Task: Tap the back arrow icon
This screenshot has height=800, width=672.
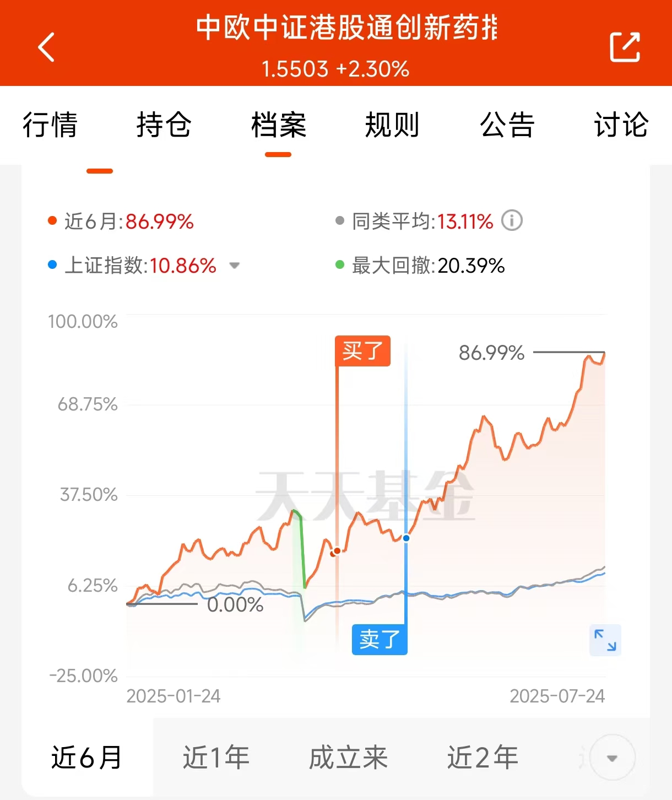Action: (x=46, y=47)
